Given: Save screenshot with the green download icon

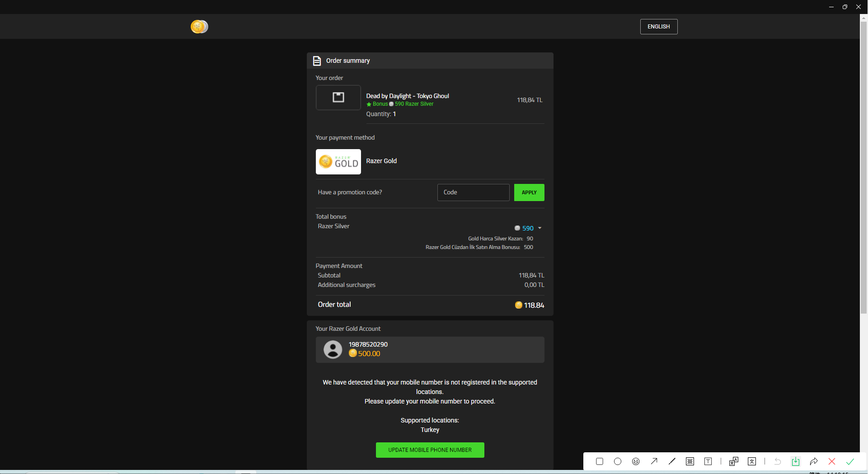Looking at the screenshot, I should point(796,461).
